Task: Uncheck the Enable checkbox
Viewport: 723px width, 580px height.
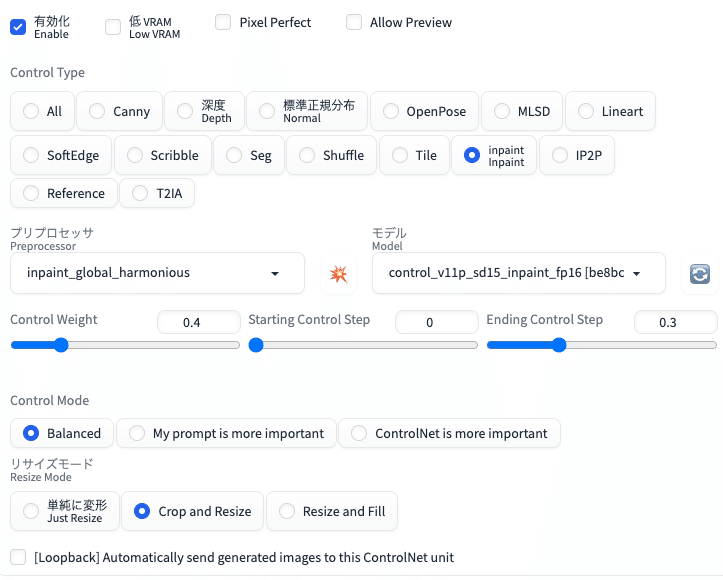Action: (x=18, y=27)
